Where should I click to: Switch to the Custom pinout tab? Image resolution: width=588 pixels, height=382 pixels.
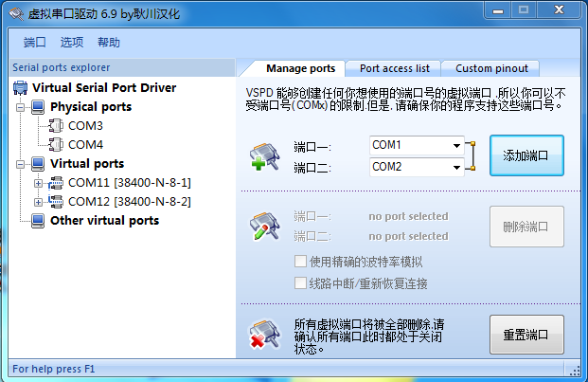[491, 68]
